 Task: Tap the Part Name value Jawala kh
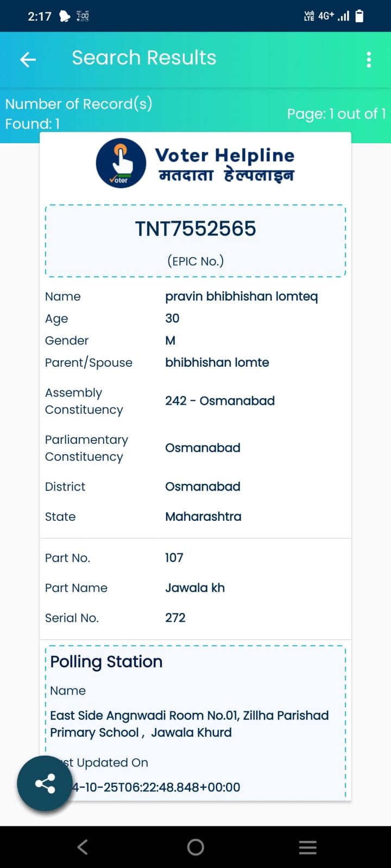point(195,588)
